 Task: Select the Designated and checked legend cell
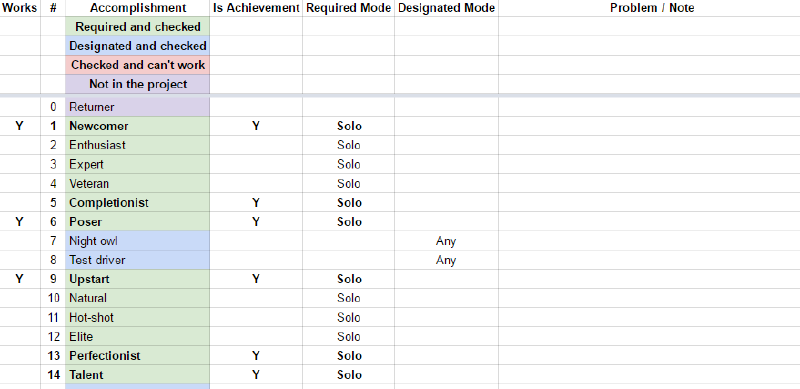[138, 46]
